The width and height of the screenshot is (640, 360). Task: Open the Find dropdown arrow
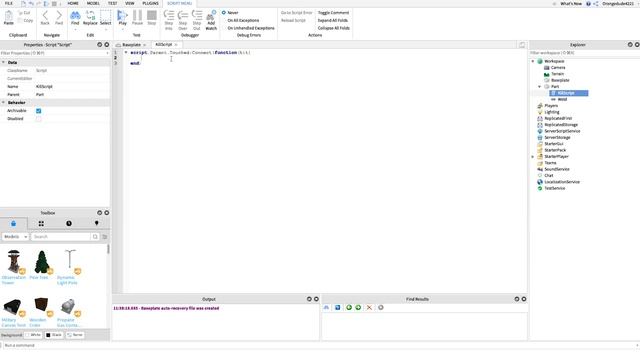point(75,30)
